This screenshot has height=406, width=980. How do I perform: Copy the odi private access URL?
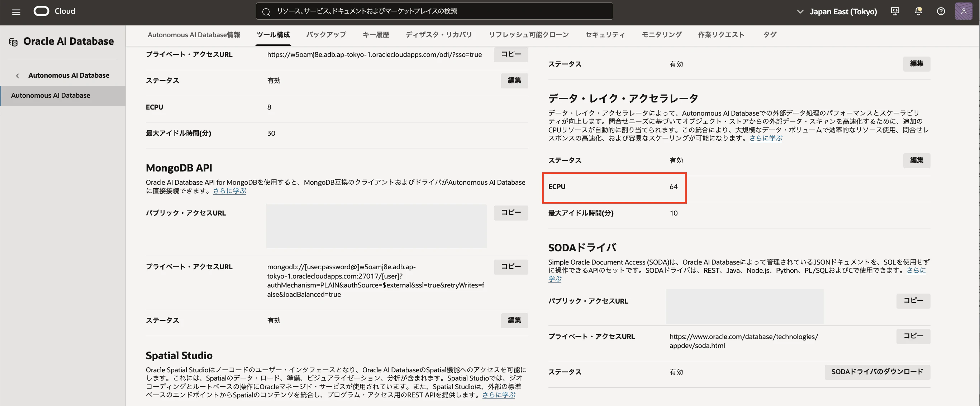[510, 54]
